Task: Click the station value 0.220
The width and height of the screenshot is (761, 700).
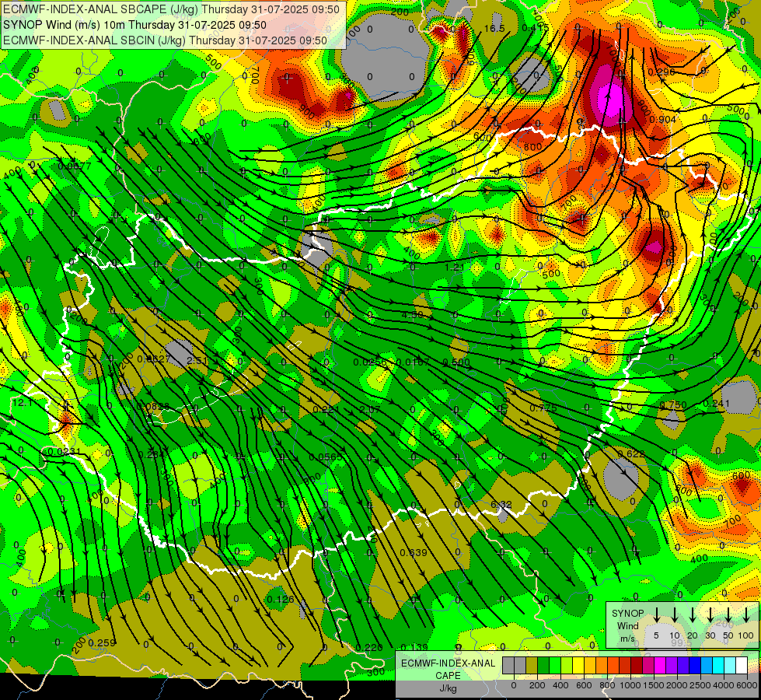Action: coord(369,647)
